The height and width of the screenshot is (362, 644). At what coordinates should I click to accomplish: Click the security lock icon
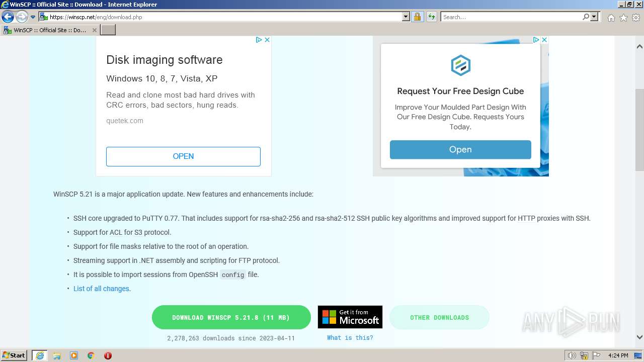click(x=417, y=17)
